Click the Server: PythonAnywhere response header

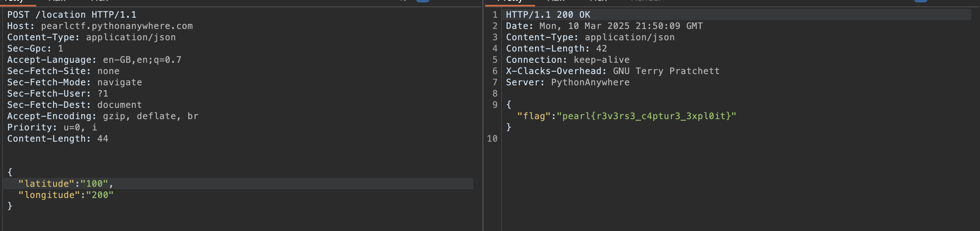click(x=567, y=82)
